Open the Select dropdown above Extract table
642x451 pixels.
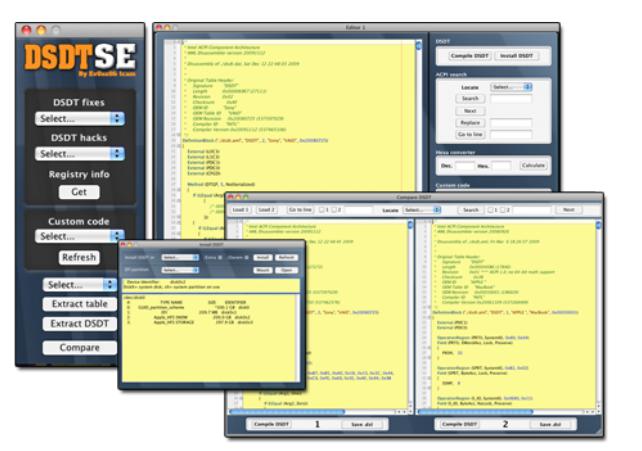80,284
